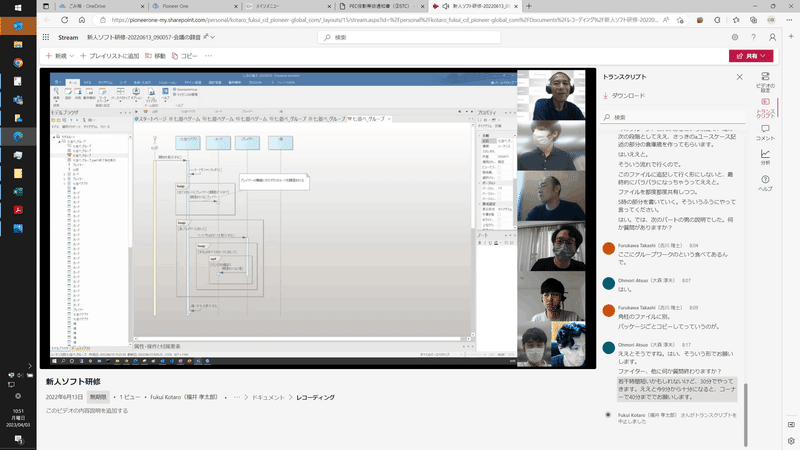
Task: Open Chrome from the taskbar
Action: tap(18, 63)
